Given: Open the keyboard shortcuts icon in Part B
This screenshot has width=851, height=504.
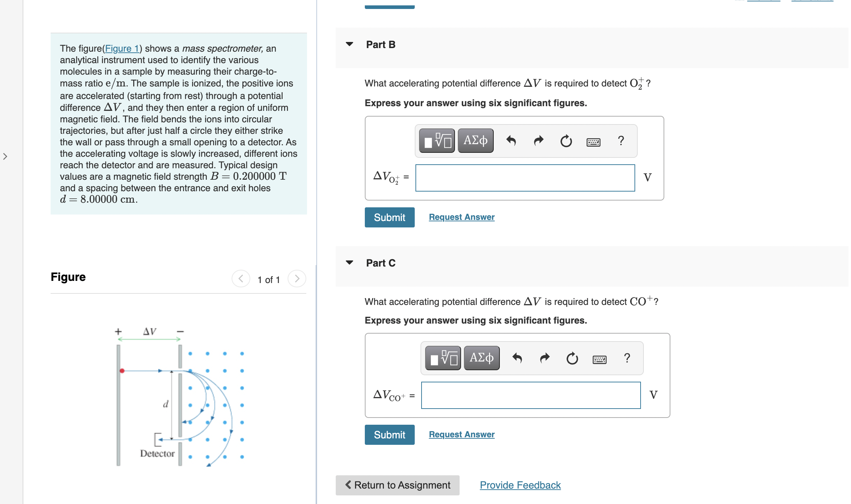Looking at the screenshot, I should pos(593,142).
